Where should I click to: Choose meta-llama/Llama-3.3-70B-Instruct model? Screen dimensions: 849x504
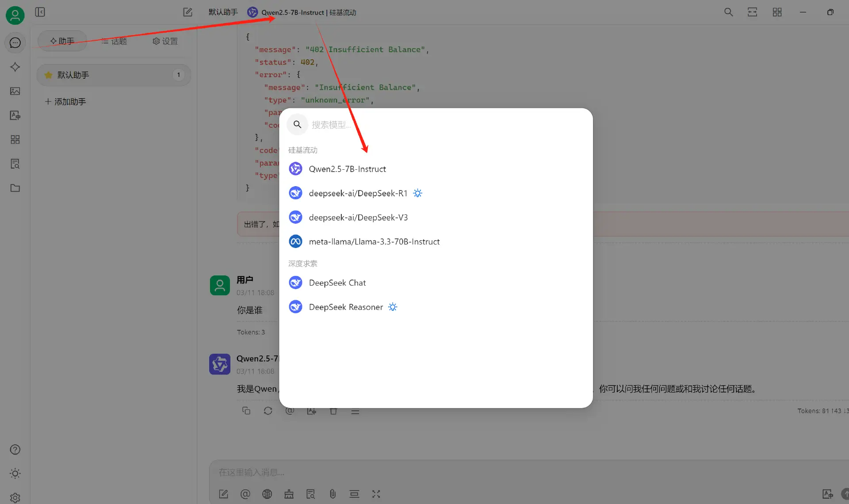point(436,241)
